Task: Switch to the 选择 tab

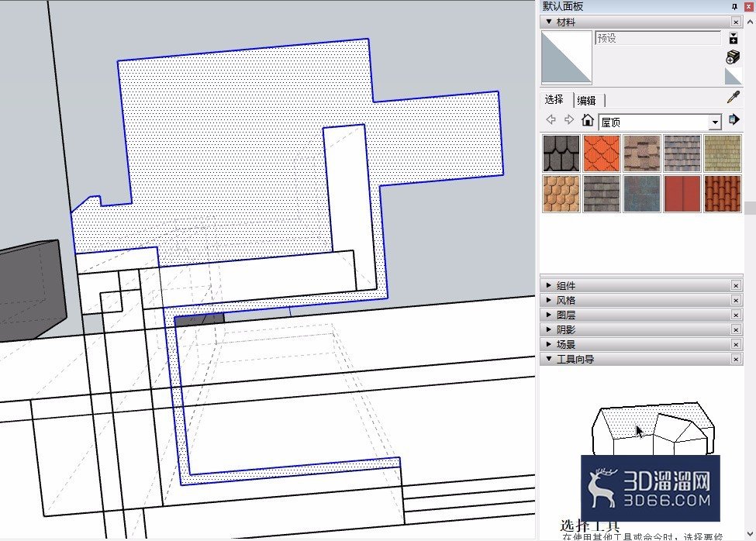Action: point(555,100)
